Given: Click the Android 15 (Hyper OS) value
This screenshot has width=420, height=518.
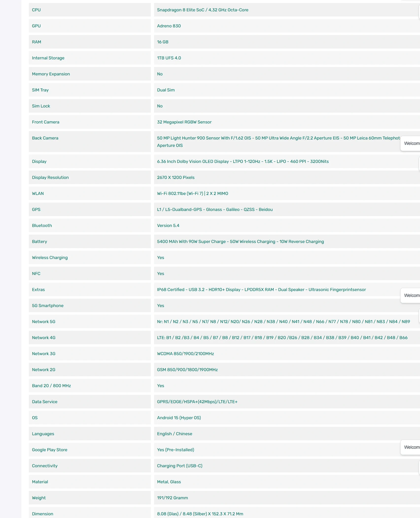Looking at the screenshot, I should 179,418.
